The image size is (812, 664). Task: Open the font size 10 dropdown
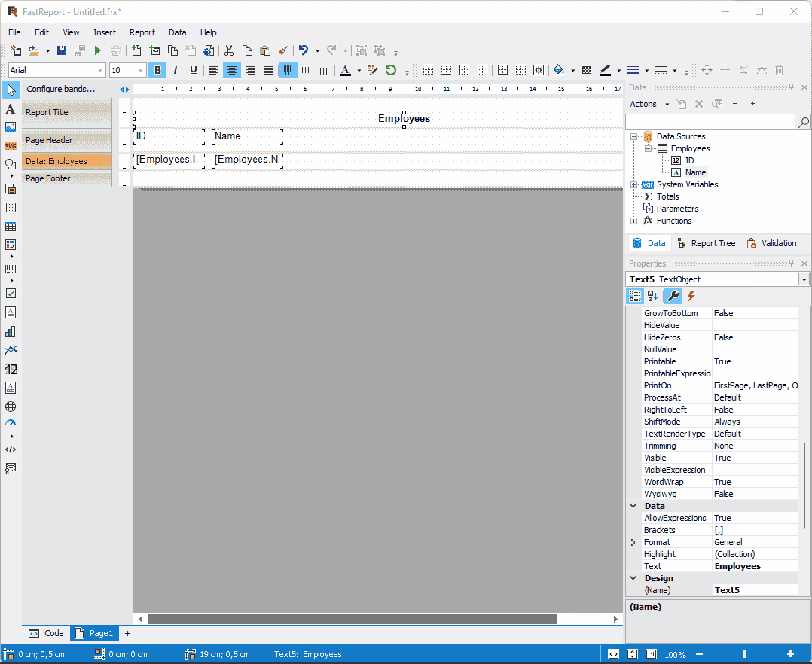[x=140, y=70]
